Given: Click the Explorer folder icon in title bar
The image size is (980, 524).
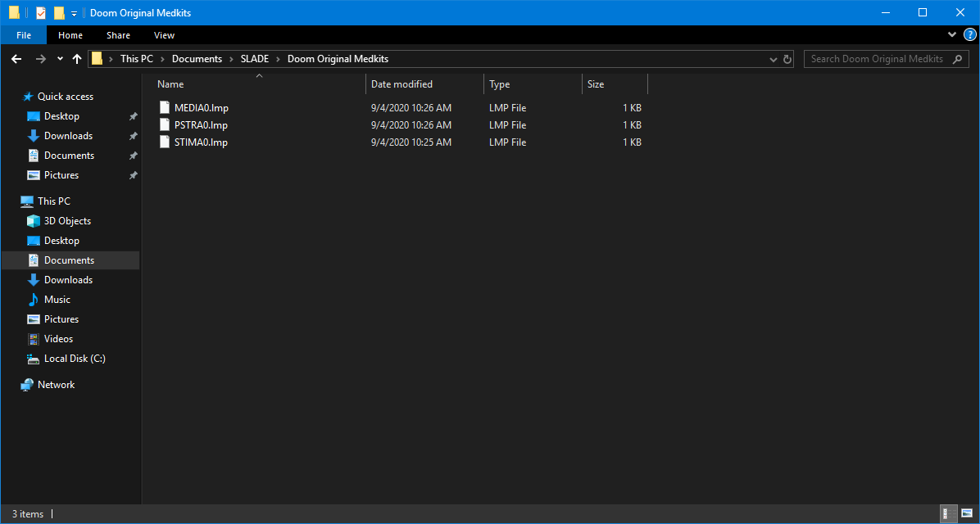Looking at the screenshot, I should tap(14, 12).
